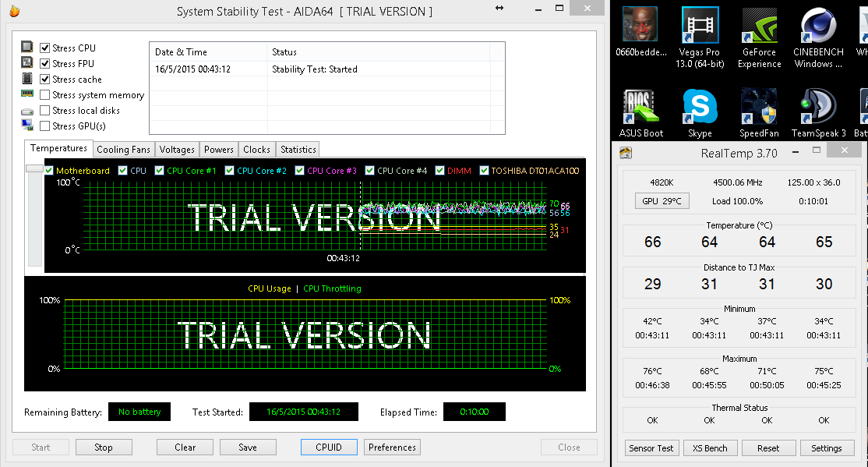868x467 pixels.
Task: Open CINEBENCH Windows desktop shortcut
Action: [818, 37]
